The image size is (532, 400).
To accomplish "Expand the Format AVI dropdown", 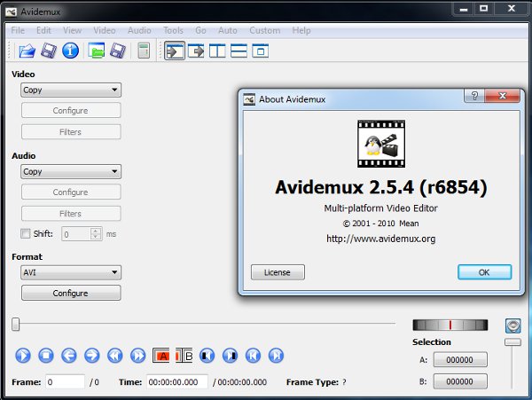I will coord(71,272).
